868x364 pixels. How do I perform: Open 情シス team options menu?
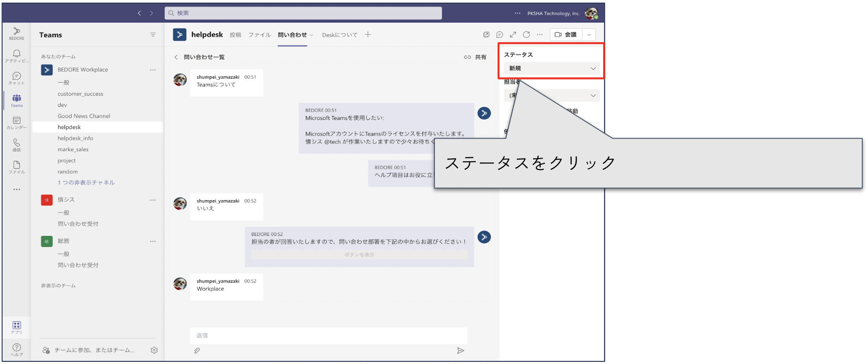(153, 200)
